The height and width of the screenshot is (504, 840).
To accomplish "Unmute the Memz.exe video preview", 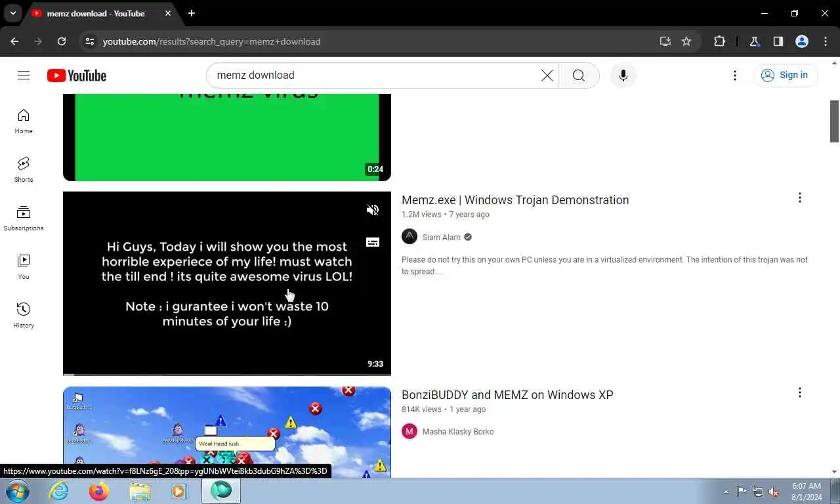I will pyautogui.click(x=373, y=210).
